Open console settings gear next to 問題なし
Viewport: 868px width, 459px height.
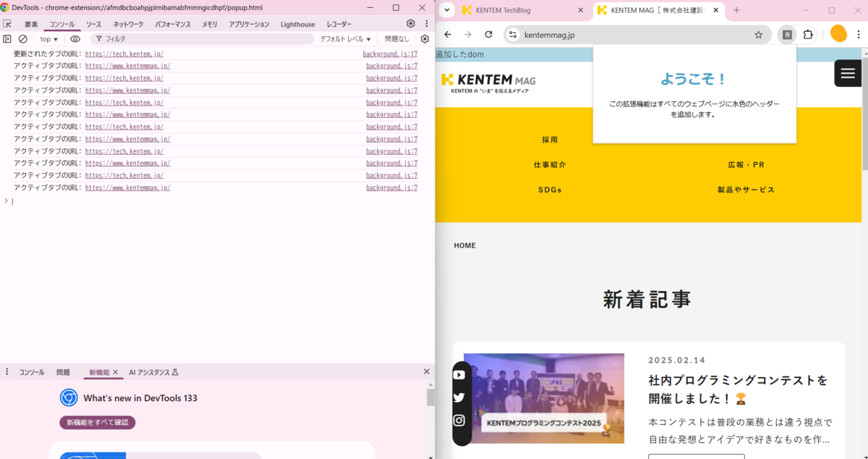click(x=425, y=39)
